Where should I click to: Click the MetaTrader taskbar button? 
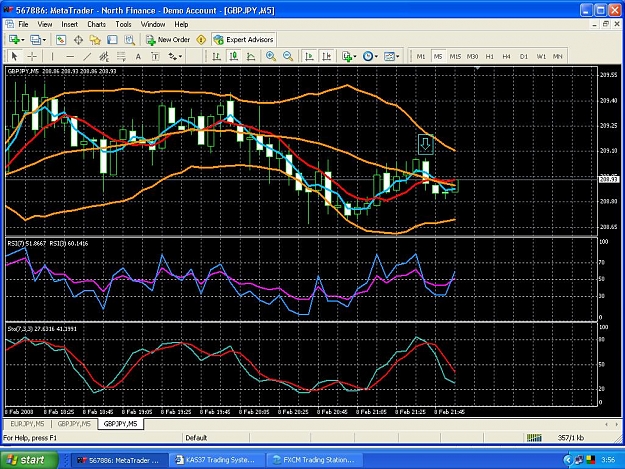pos(120,460)
